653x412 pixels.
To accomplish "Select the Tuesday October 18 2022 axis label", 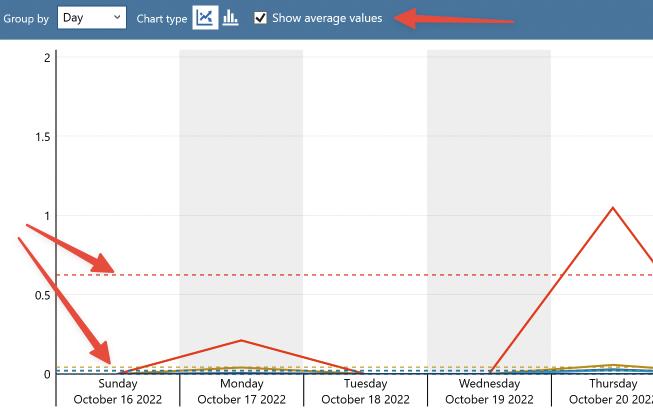I will pyautogui.click(x=365, y=391).
